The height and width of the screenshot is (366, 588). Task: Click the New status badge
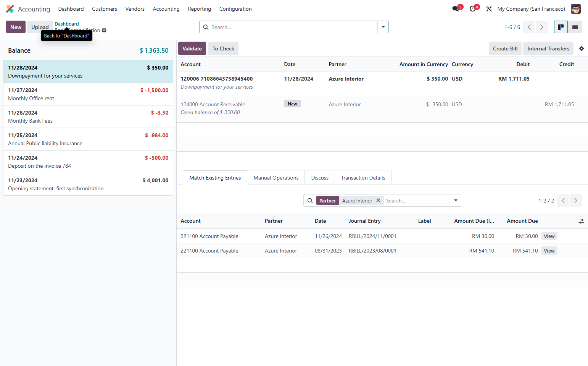pyautogui.click(x=292, y=104)
